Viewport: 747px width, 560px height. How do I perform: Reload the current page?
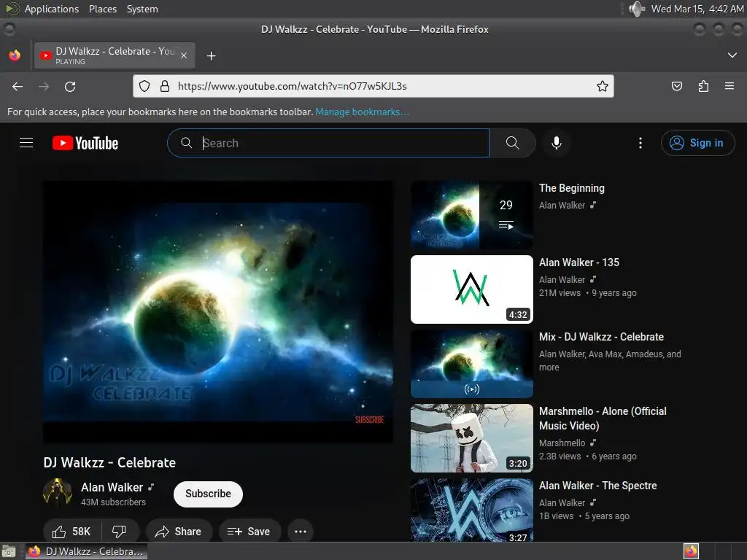click(x=70, y=86)
